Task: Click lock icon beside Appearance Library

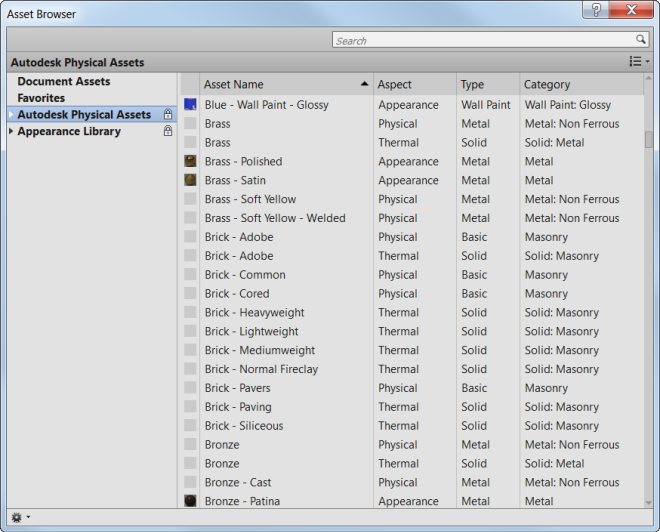Action: (x=168, y=131)
